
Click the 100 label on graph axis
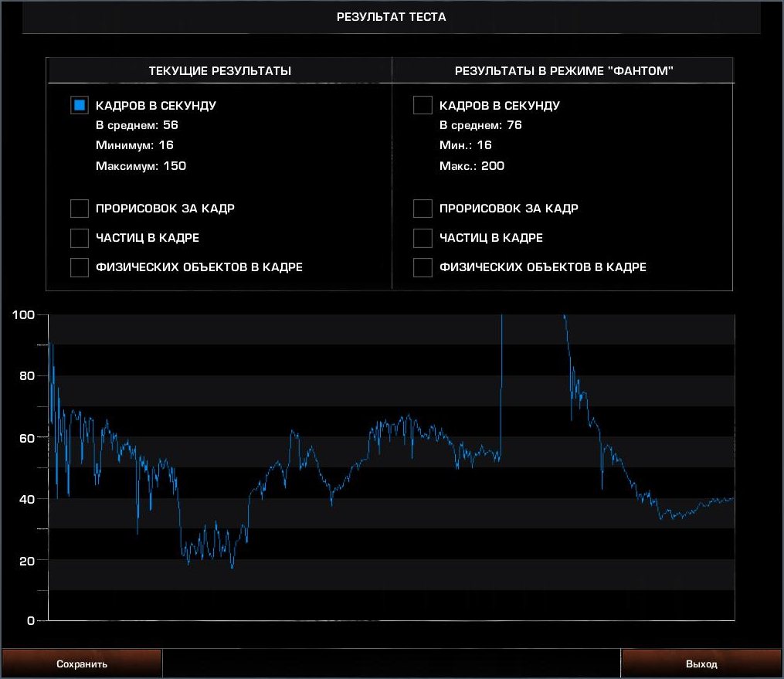click(x=25, y=315)
